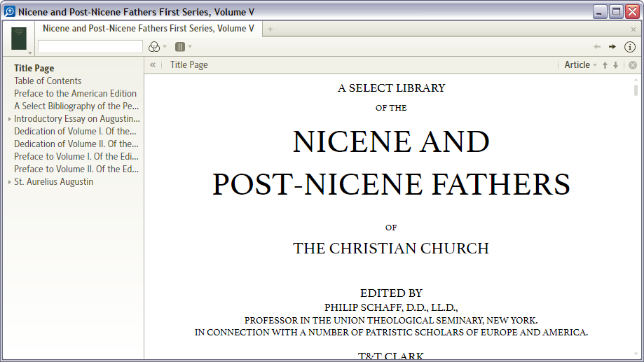Click "PHILIP SCHAFF, D.D., LL.D.," text
This screenshot has width=644, height=362.
point(391,307)
